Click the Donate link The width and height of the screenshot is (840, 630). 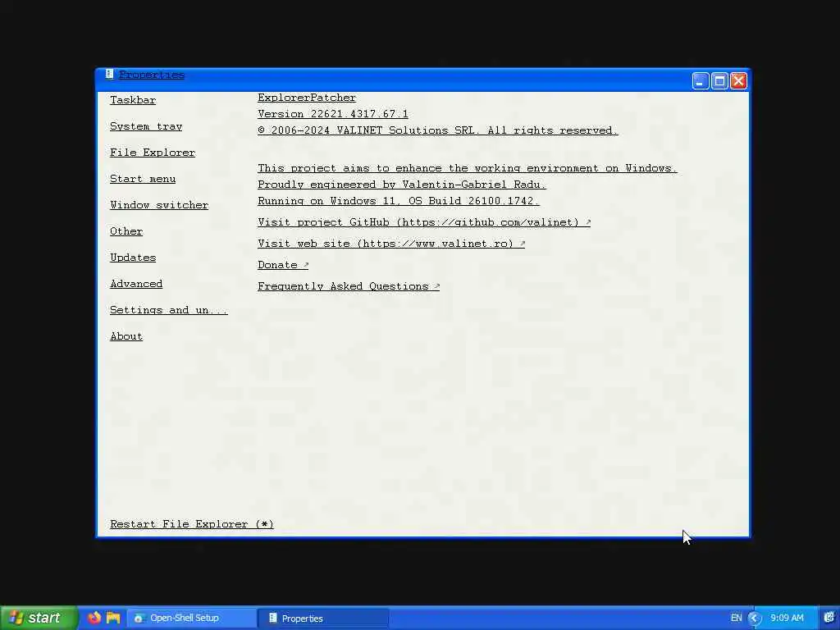click(x=283, y=265)
